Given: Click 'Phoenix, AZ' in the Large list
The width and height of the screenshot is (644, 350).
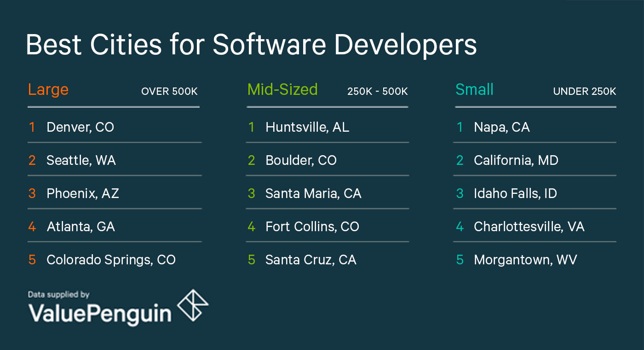Looking at the screenshot, I should tap(83, 193).
